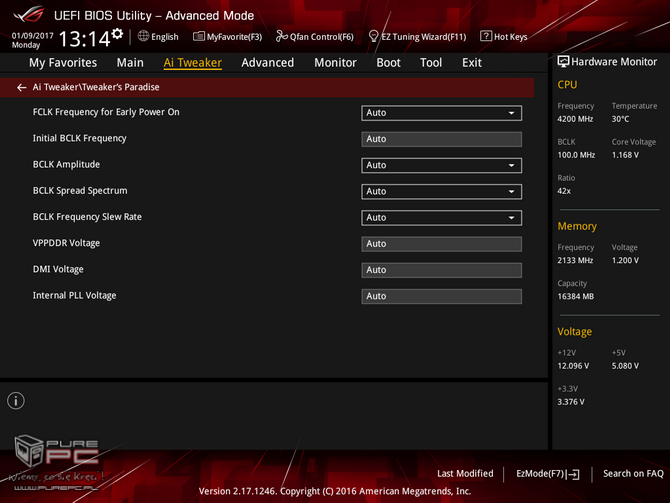Click the back arrow beside Ai Tweaker\Tweaker's Paradise
Screen dimensions: 670x503
point(21,88)
